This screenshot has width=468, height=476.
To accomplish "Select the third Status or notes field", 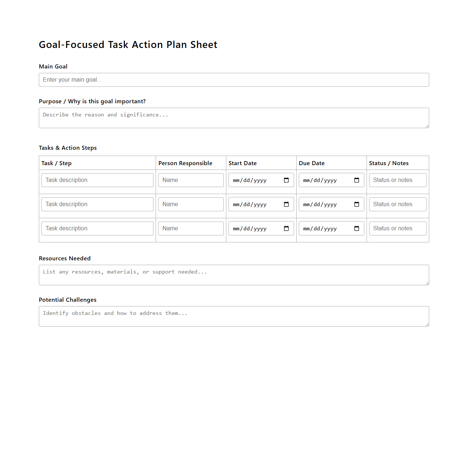I will [x=397, y=228].
